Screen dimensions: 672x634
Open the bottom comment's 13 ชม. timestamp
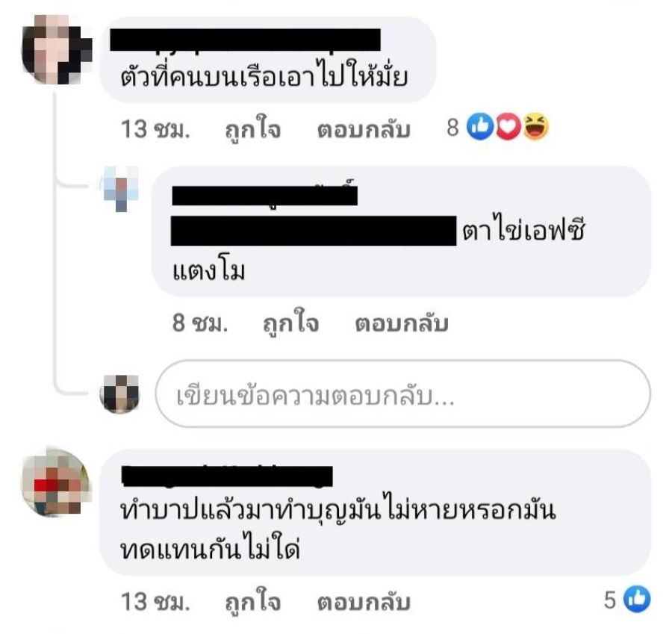tap(155, 601)
